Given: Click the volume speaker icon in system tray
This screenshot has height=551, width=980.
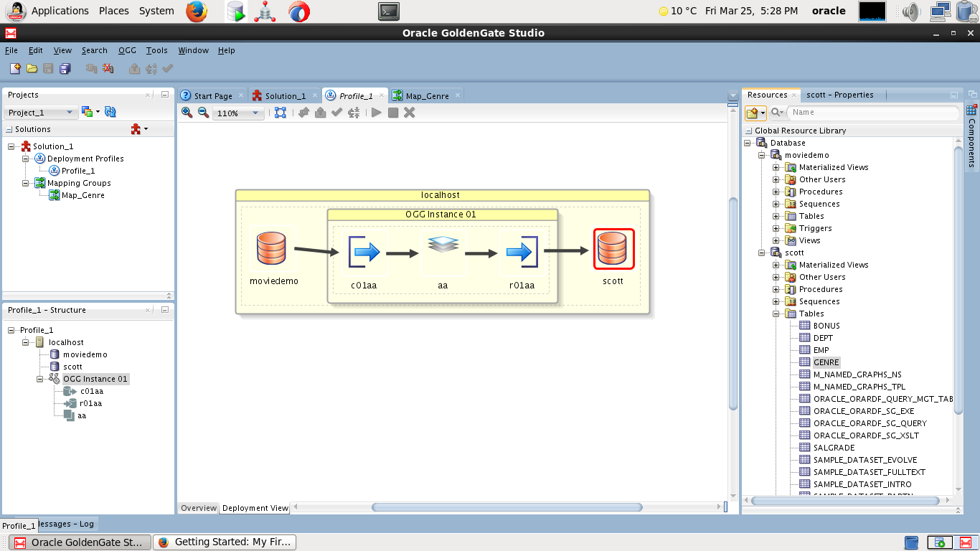Looking at the screenshot, I should pos(911,11).
